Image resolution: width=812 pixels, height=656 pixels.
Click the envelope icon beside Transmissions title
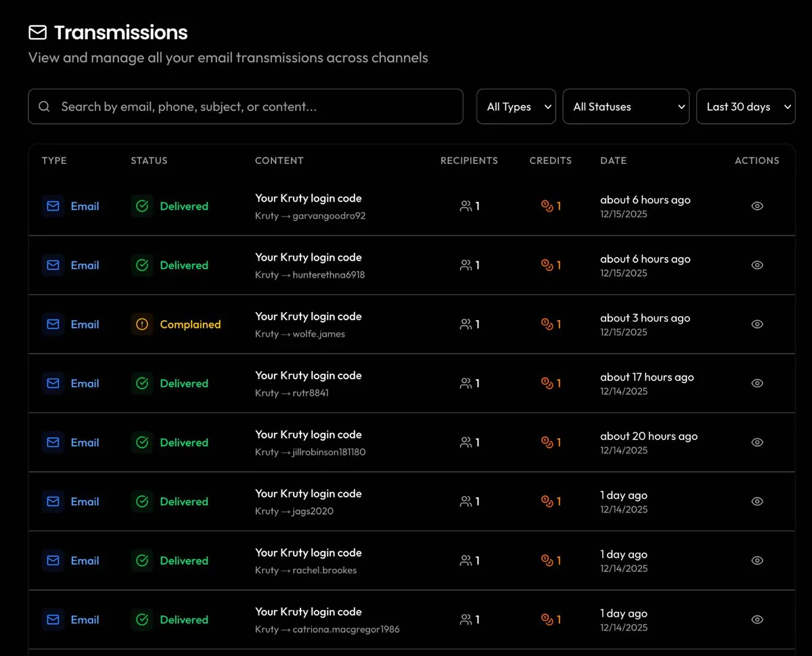pyautogui.click(x=38, y=32)
